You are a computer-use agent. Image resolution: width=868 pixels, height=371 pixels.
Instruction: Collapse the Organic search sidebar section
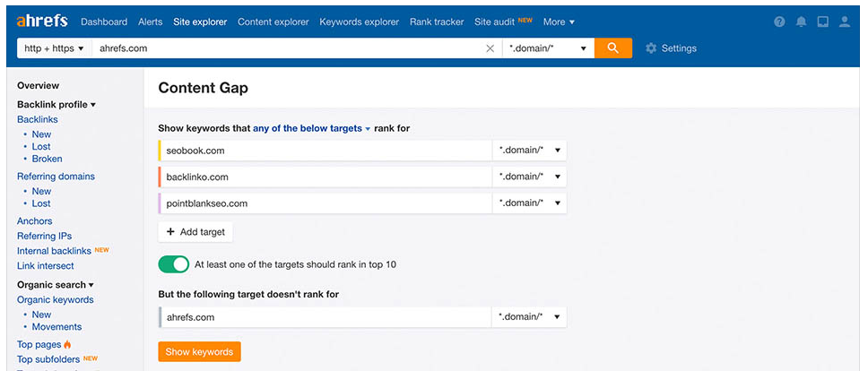coord(56,285)
